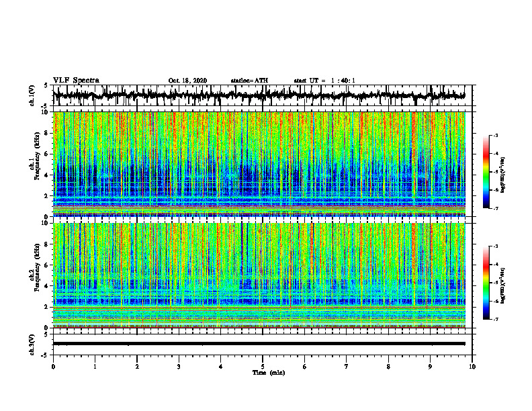Click time axis tick label "0"
The height and width of the screenshot is (411, 532).
coord(53,367)
